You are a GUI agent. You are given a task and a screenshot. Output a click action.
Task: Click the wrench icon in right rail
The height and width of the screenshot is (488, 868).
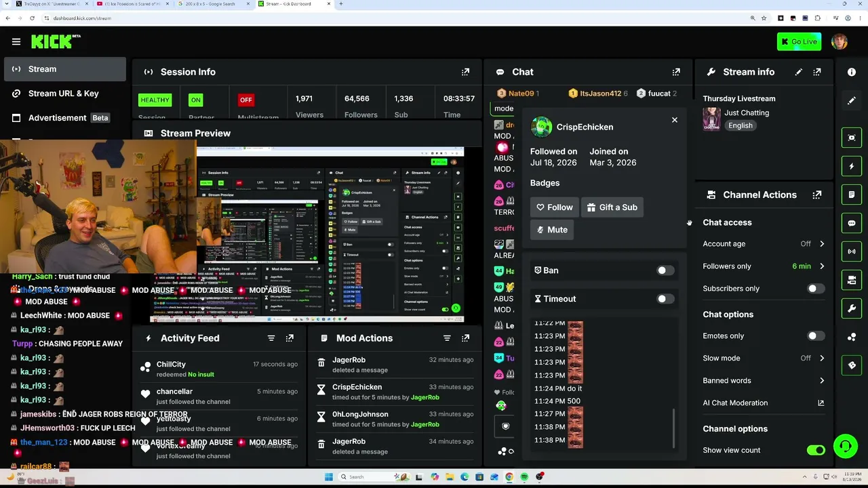coord(852,308)
